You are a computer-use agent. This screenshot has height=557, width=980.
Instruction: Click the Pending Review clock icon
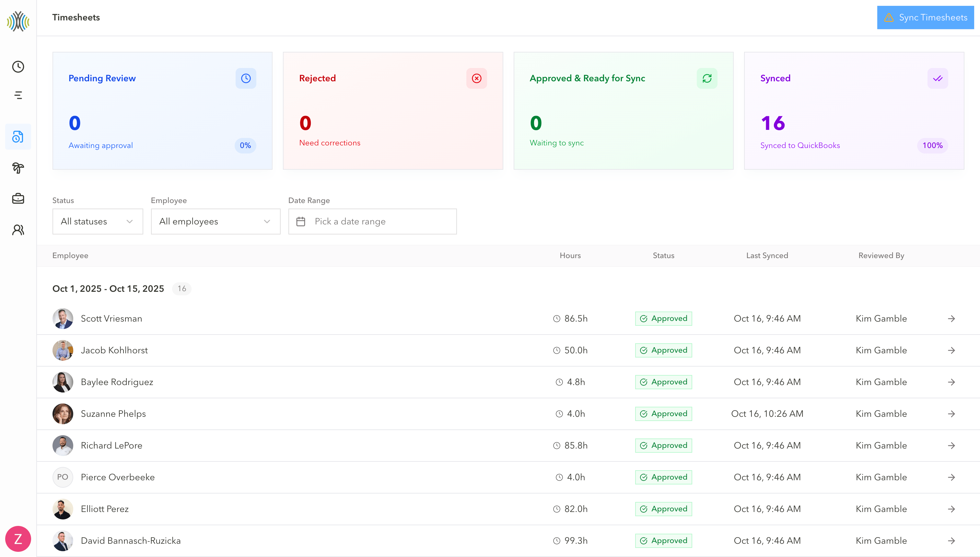(246, 78)
